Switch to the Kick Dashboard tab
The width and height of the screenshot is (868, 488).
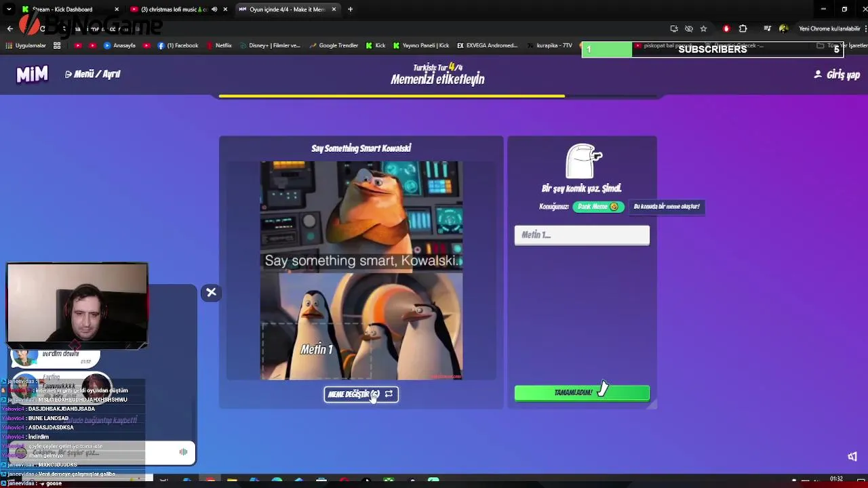66,9
